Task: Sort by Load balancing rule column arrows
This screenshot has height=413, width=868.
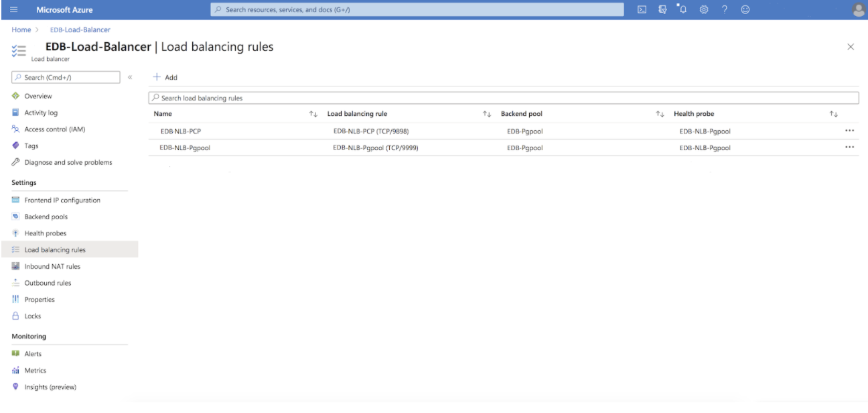Action: 487,114
